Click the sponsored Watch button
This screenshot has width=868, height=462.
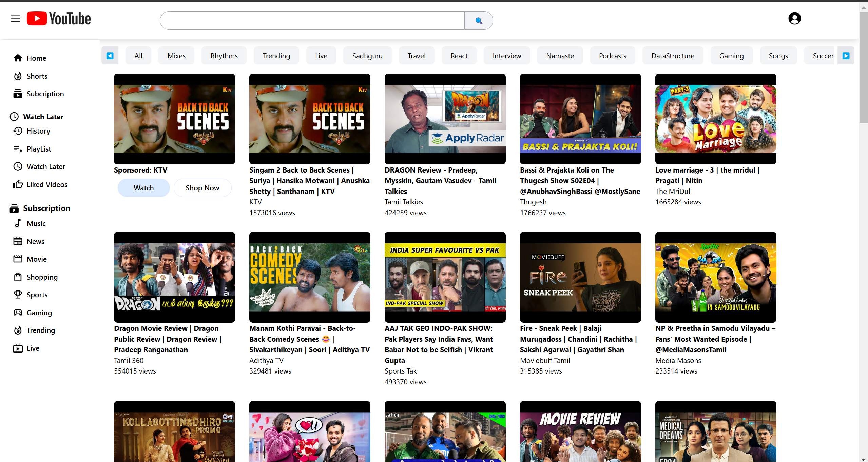point(143,188)
